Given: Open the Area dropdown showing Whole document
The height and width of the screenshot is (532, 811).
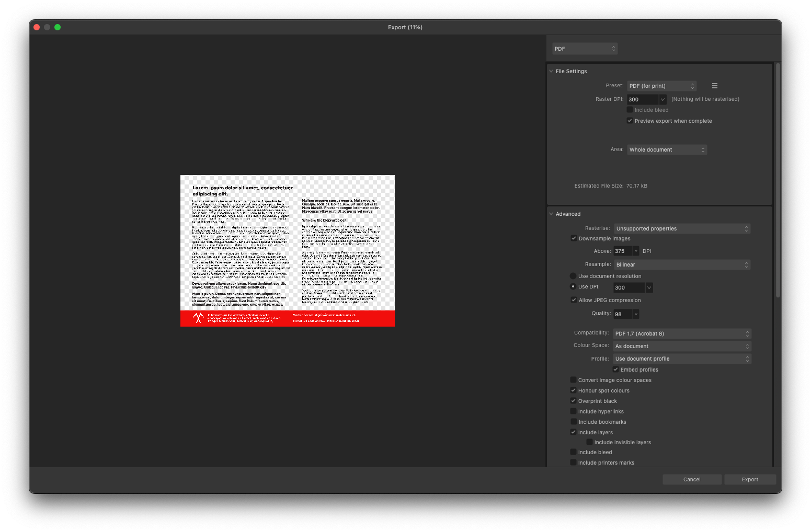Looking at the screenshot, I should (667, 149).
